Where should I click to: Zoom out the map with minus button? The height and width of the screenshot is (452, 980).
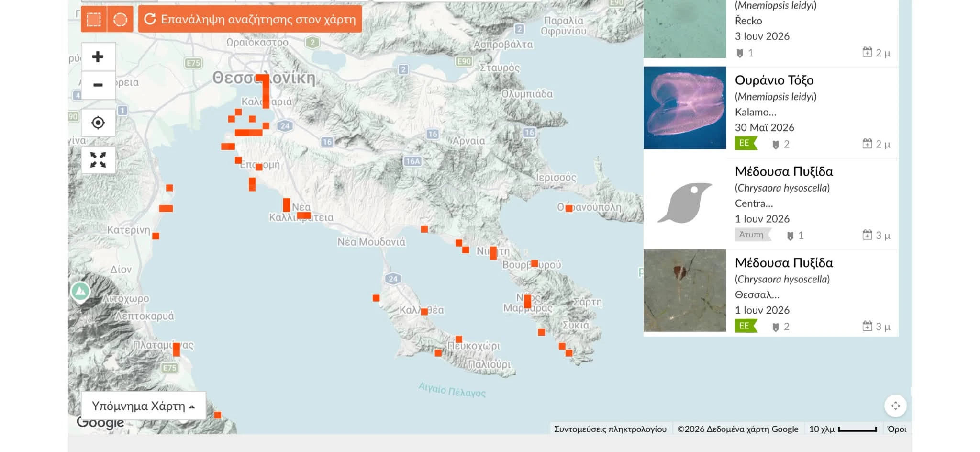tap(98, 85)
